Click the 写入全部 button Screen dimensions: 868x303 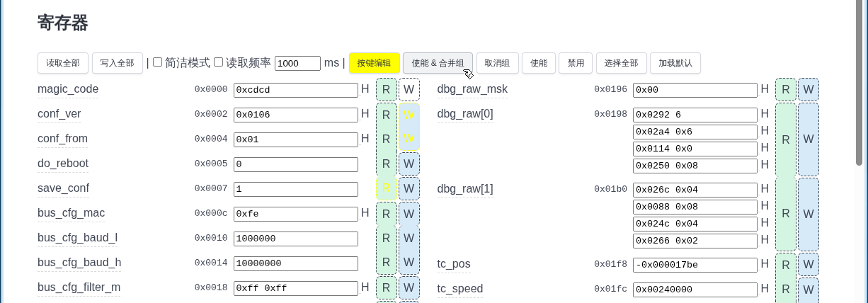(x=118, y=63)
